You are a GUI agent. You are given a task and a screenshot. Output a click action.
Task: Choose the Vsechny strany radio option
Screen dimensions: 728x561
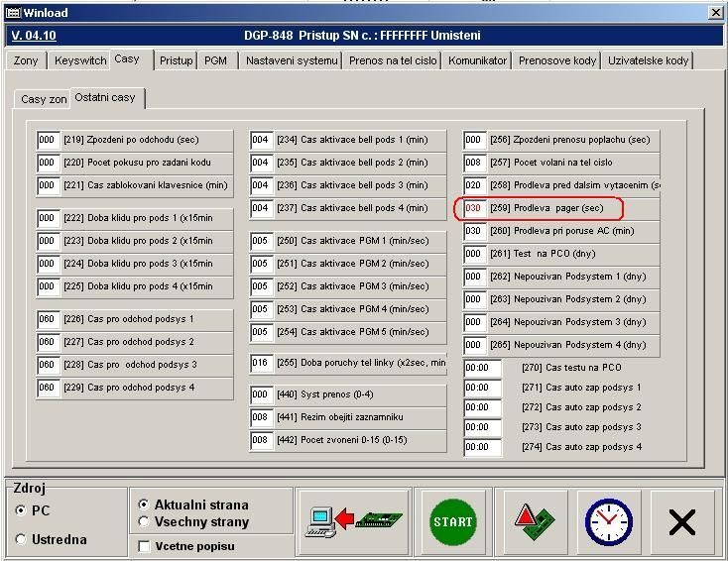[144, 521]
